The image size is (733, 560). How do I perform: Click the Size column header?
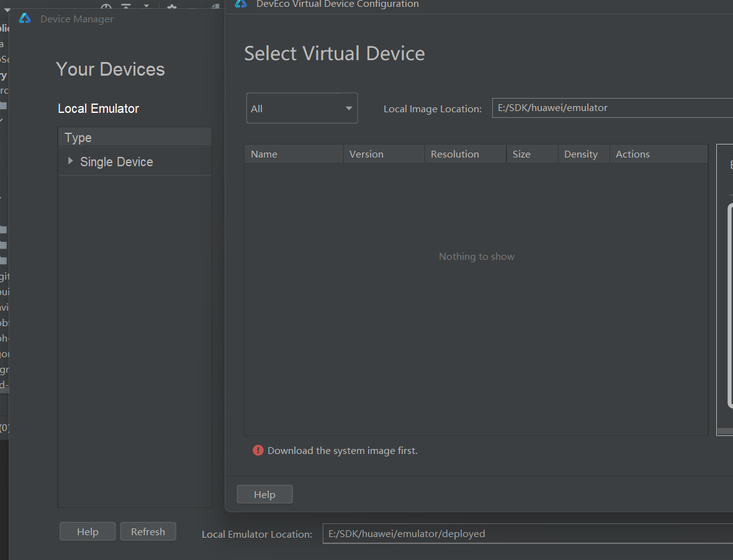[x=532, y=154]
